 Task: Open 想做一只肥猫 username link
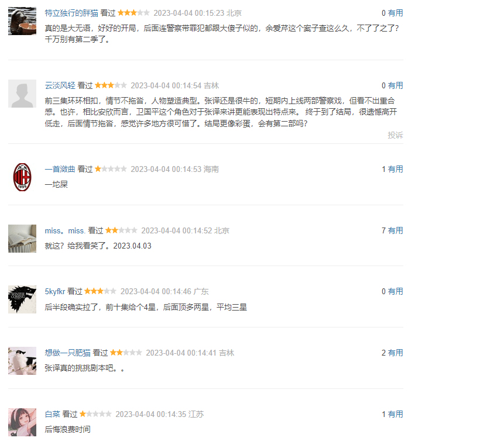tap(68, 353)
